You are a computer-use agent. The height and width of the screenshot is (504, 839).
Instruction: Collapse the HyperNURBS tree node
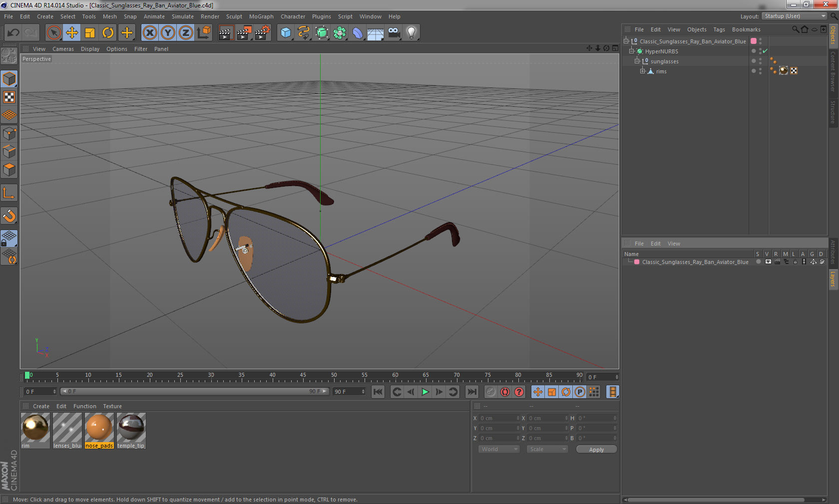(x=631, y=51)
